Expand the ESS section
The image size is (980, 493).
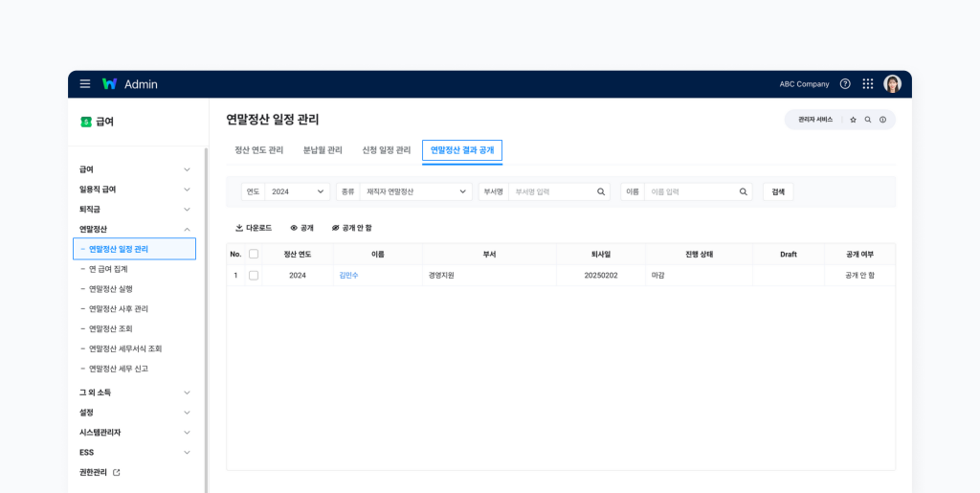135,453
